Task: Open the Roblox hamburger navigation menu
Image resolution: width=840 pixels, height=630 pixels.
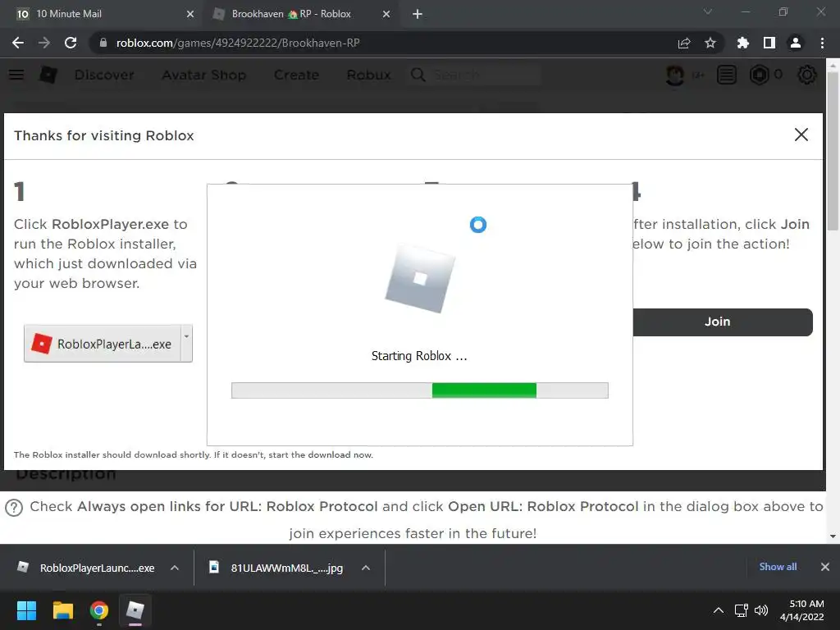Action: point(16,75)
